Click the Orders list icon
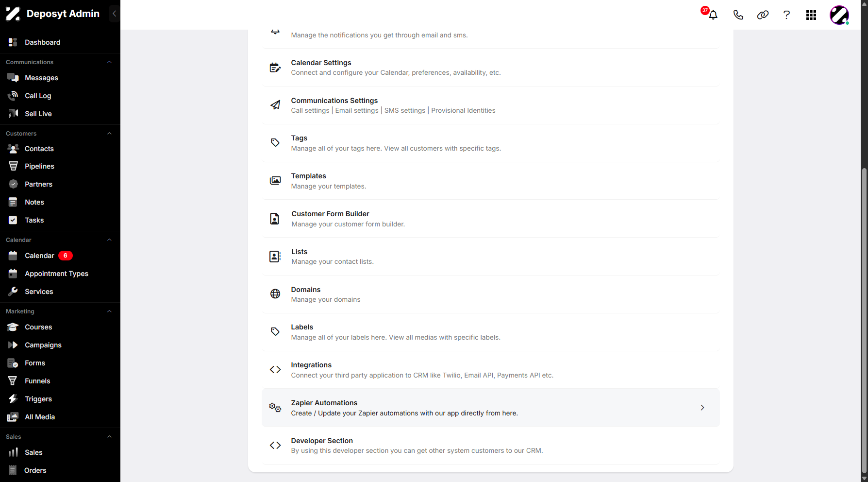The height and width of the screenshot is (482, 868). point(13,470)
